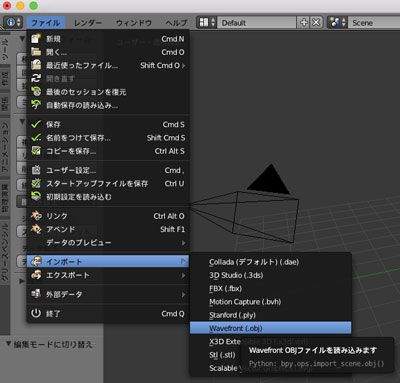Click the save copy icon

coord(36,151)
